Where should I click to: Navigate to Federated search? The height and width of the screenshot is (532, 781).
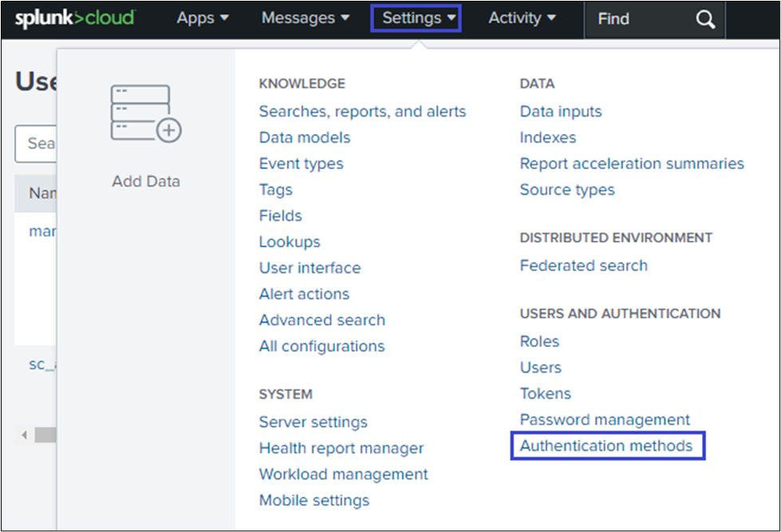click(583, 266)
